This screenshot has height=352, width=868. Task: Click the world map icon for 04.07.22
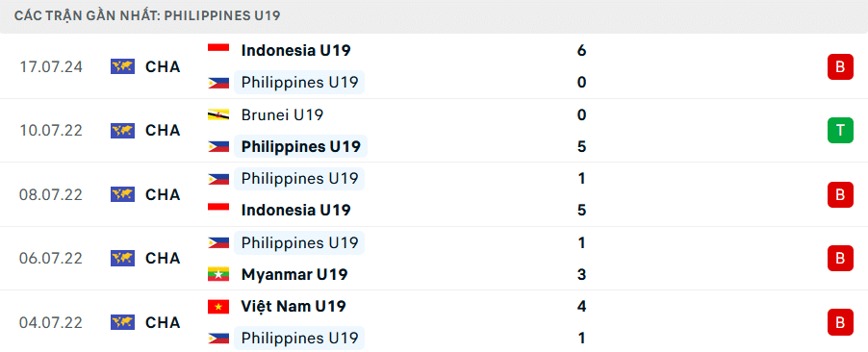[x=122, y=322]
